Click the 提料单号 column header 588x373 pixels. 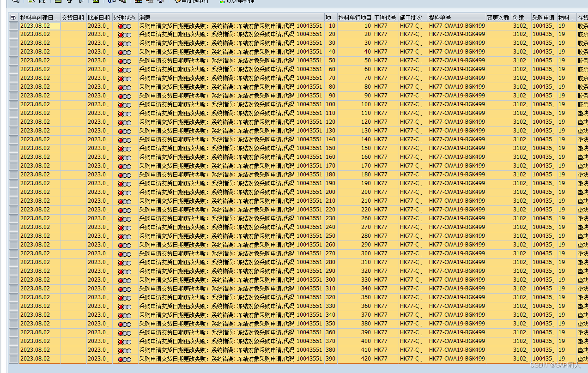(x=457, y=18)
